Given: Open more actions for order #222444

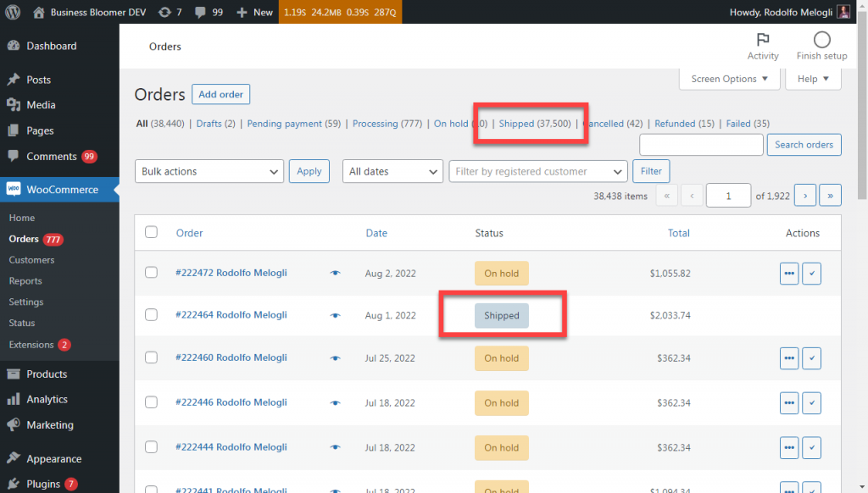Looking at the screenshot, I should click(x=789, y=447).
